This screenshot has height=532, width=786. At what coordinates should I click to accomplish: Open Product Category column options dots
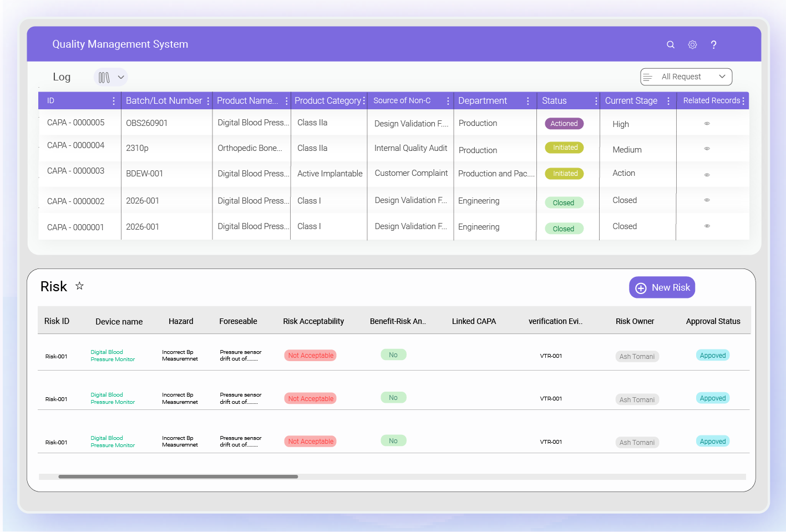(x=364, y=101)
